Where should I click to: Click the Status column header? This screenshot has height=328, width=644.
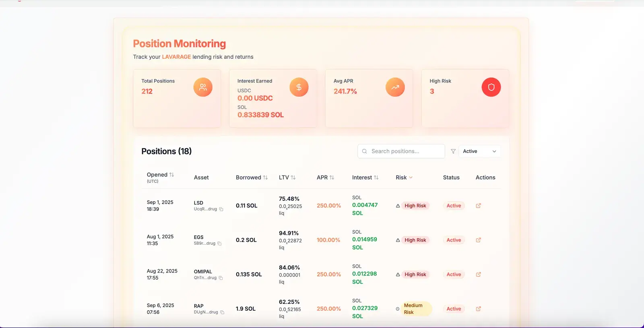click(451, 177)
